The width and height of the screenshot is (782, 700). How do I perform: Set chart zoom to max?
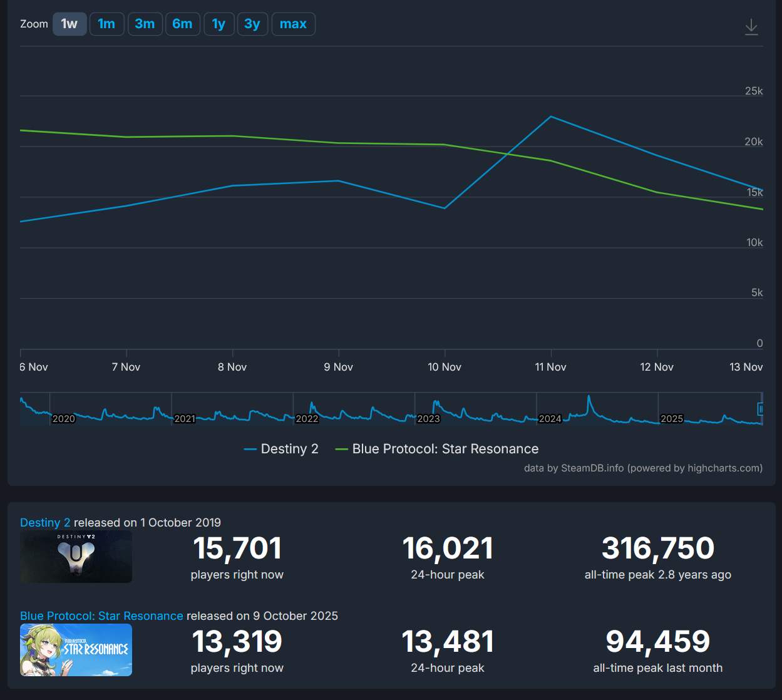293,24
